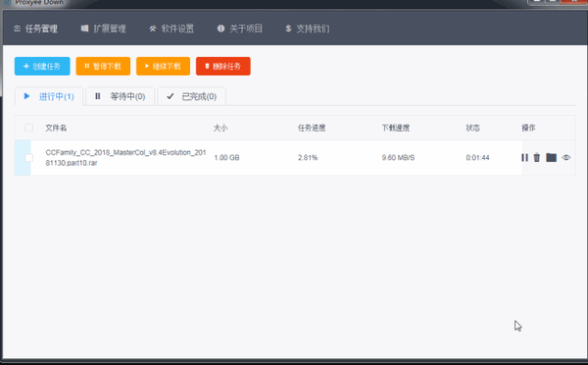The image size is (588, 365).
Task: Switch to the 等待中(0) tab
Action: pyautogui.click(x=120, y=96)
